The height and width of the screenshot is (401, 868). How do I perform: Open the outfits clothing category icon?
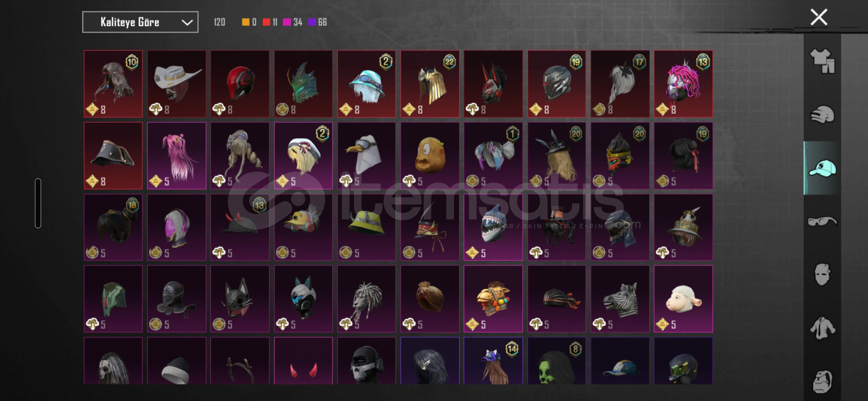[x=822, y=61]
